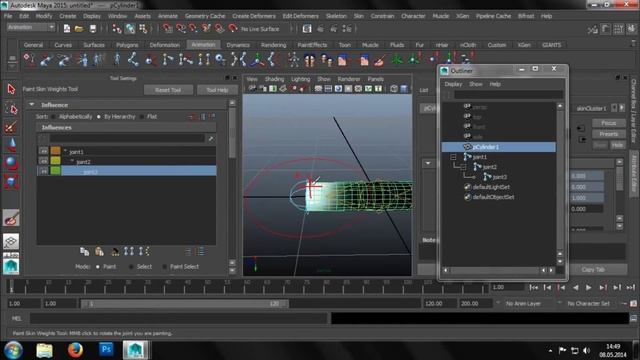Click the New Scene icon
The width and height of the screenshot is (640, 360).
(x=67, y=29)
